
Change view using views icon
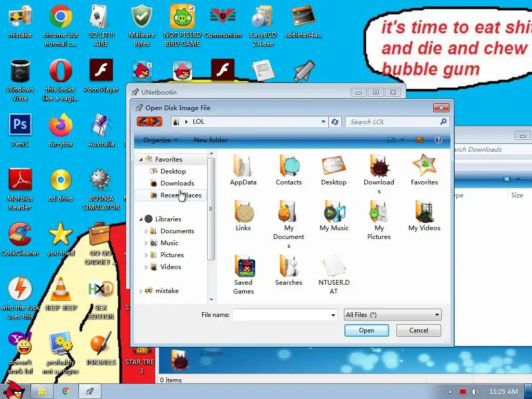pyautogui.click(x=391, y=140)
